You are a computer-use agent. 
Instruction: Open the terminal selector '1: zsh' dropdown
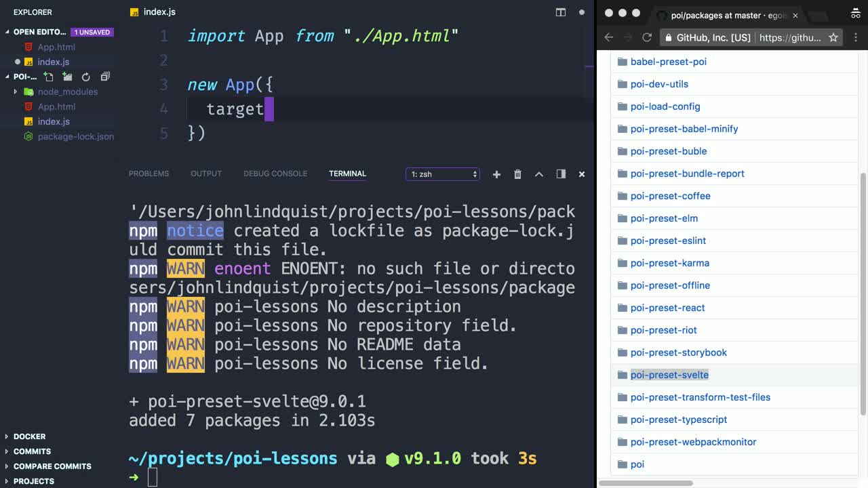[443, 174]
